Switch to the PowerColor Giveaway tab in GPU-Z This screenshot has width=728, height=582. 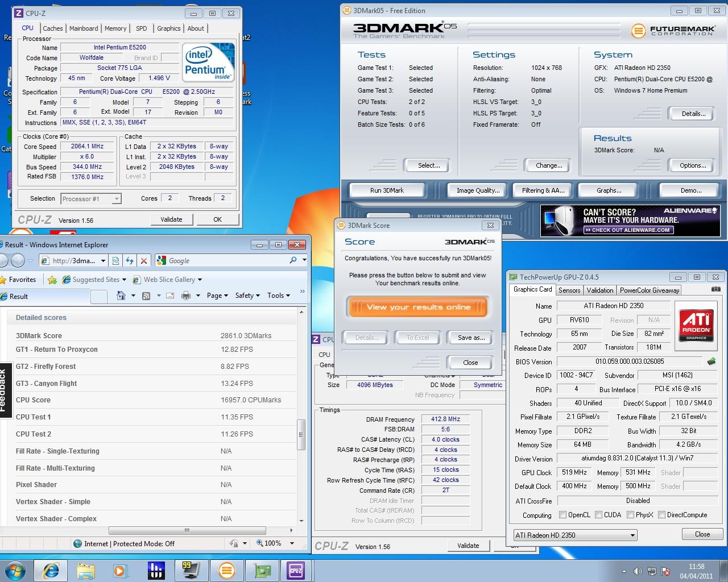(x=650, y=290)
